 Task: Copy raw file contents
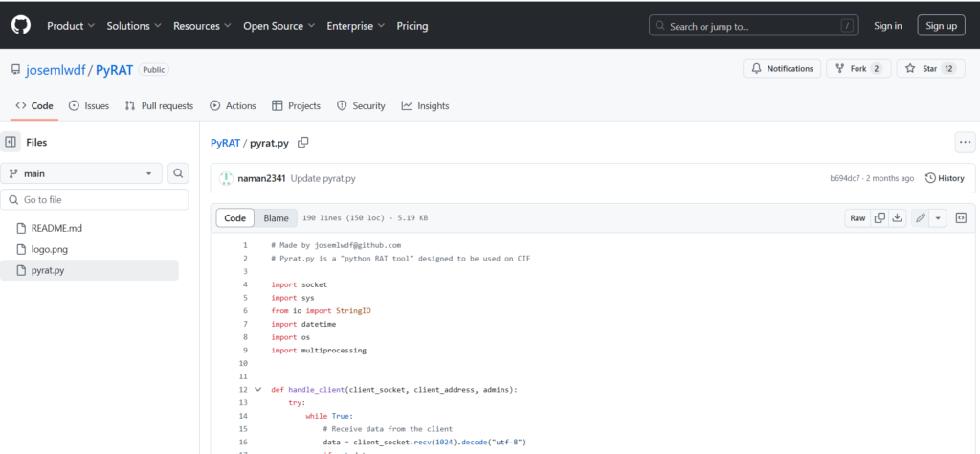(880, 218)
